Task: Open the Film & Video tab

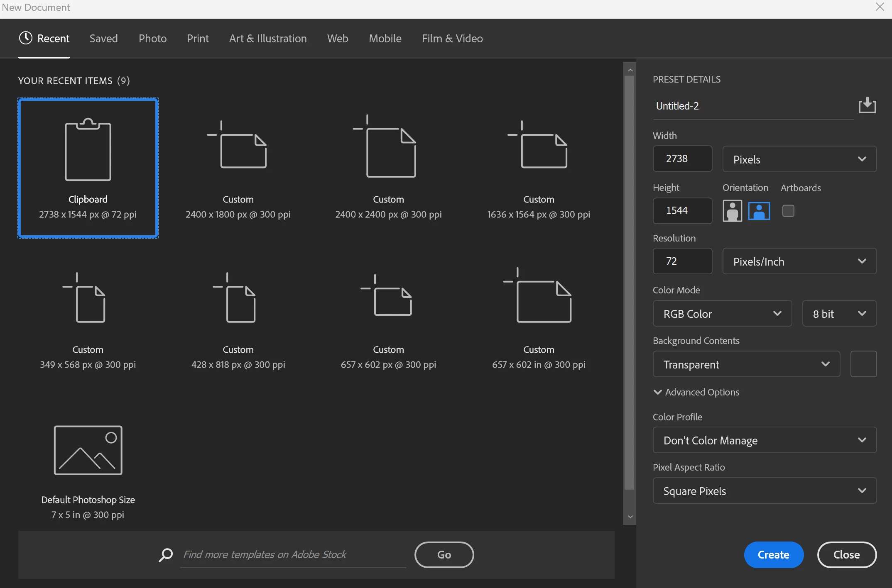Action: 452,39
